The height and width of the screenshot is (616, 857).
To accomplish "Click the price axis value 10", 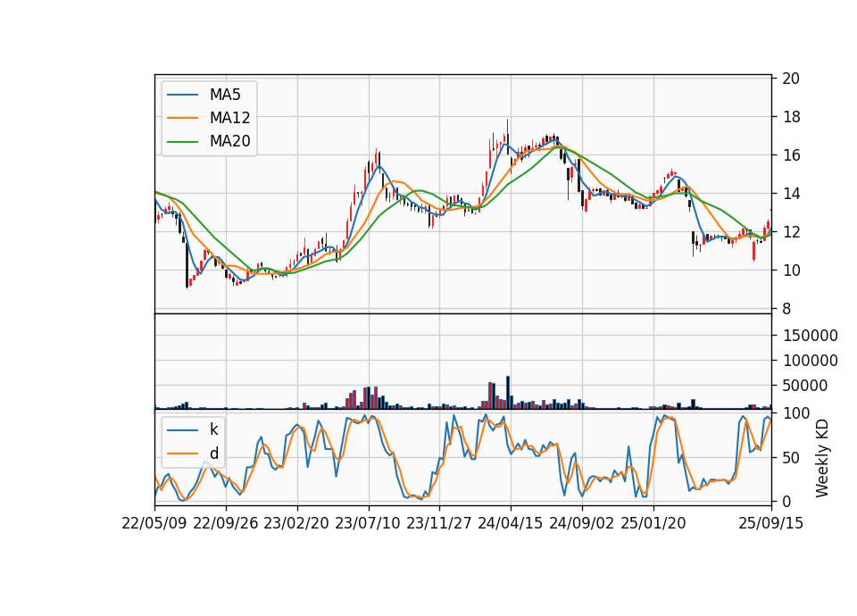I will [791, 270].
